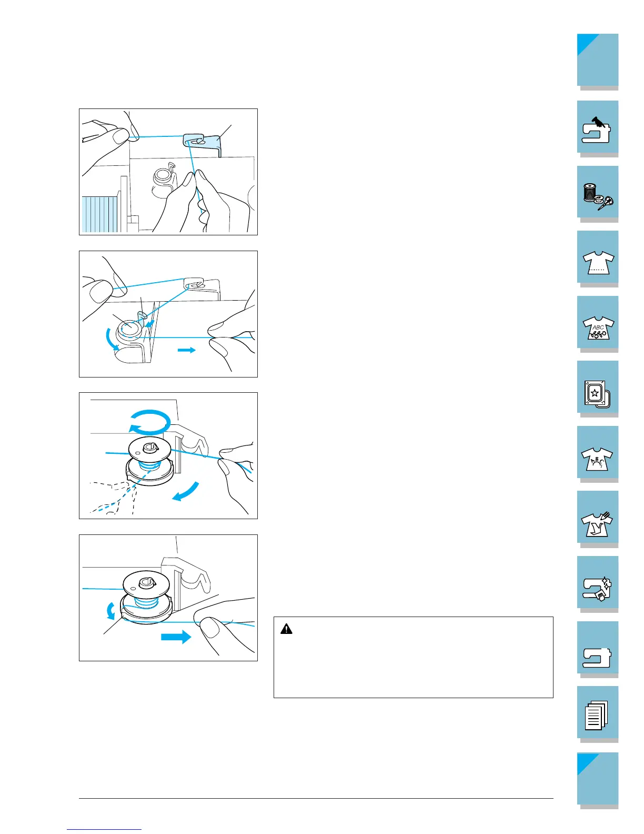Open the sewing machine with hand tab
This screenshot has width=644, height=834.
pyautogui.click(x=598, y=127)
